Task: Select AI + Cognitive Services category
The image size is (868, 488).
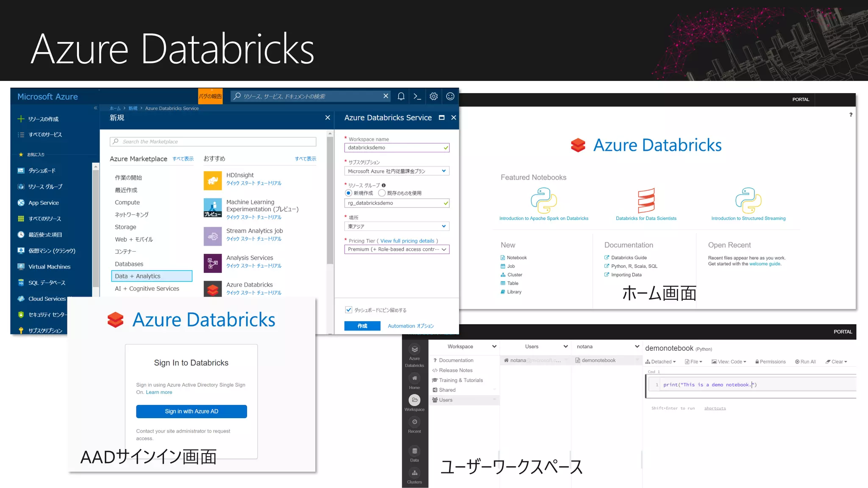Action: coord(147,288)
